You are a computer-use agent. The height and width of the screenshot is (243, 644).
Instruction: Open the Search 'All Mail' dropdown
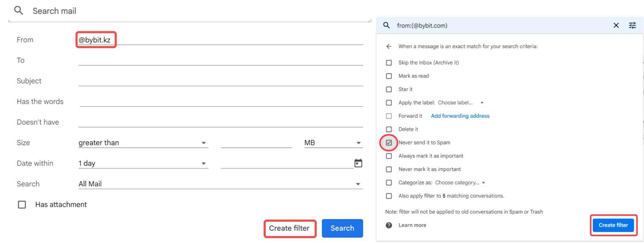coord(220,184)
